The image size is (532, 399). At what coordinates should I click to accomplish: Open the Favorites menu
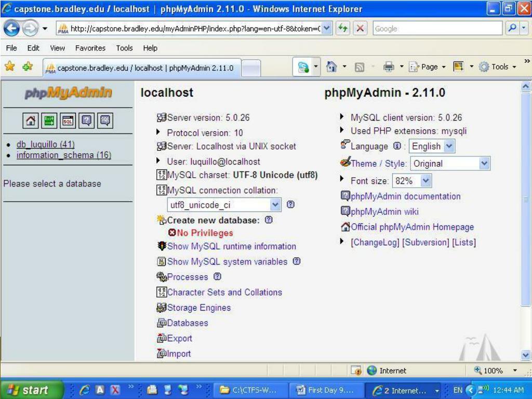pos(90,48)
